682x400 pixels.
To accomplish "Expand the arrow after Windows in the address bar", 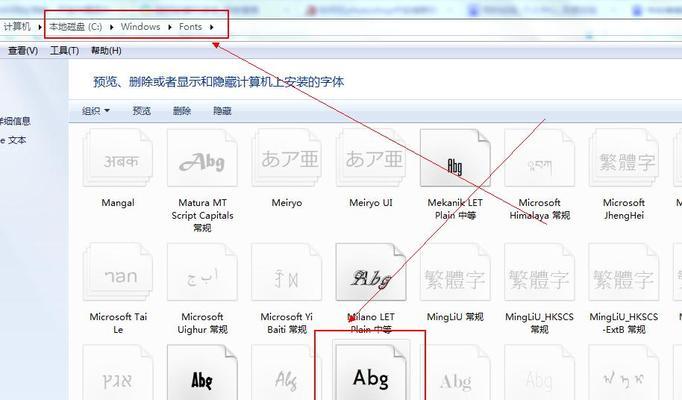I will [170, 27].
